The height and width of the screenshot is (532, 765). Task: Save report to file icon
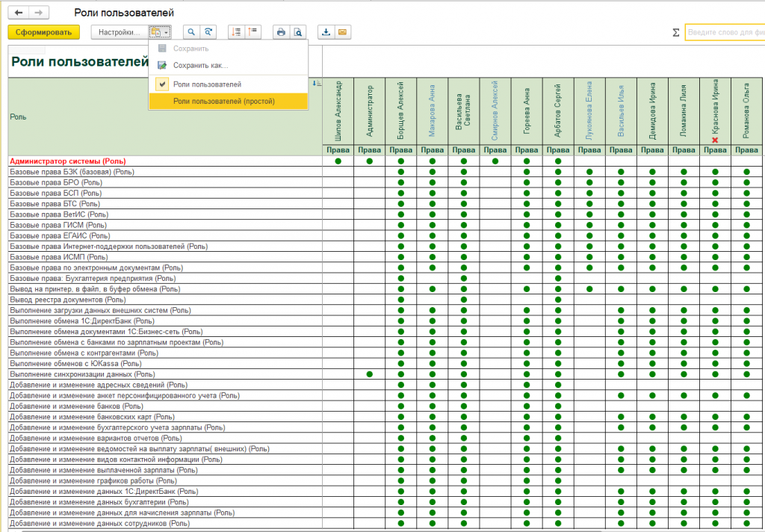(326, 32)
